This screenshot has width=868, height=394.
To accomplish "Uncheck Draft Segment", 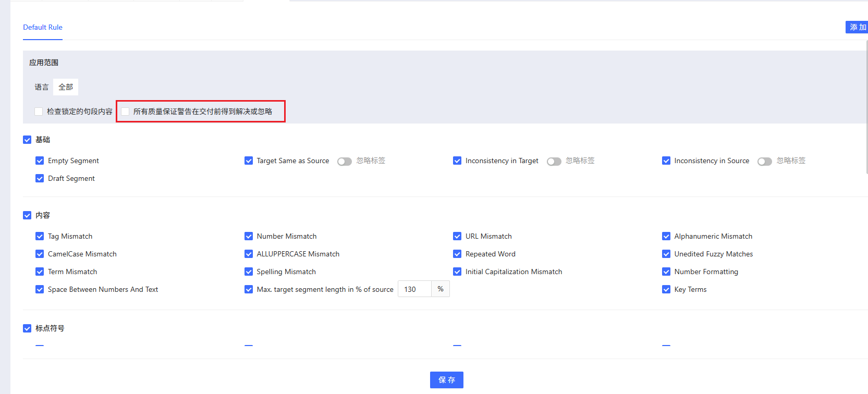I will [40, 178].
